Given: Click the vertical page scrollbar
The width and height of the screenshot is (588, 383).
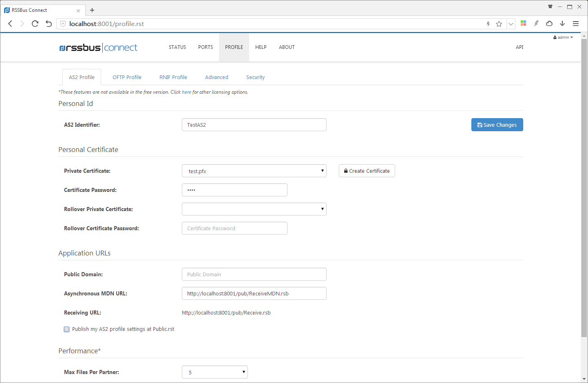Looking at the screenshot, I should pyautogui.click(x=584, y=188).
